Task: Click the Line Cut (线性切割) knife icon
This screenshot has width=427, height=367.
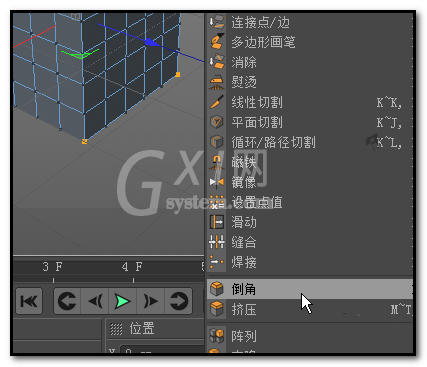Action: coord(217,102)
